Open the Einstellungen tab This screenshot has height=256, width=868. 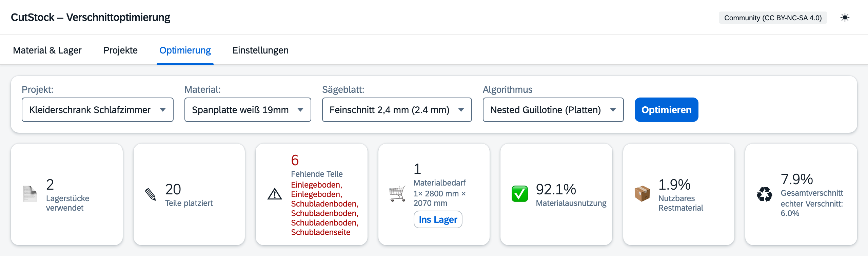click(260, 50)
